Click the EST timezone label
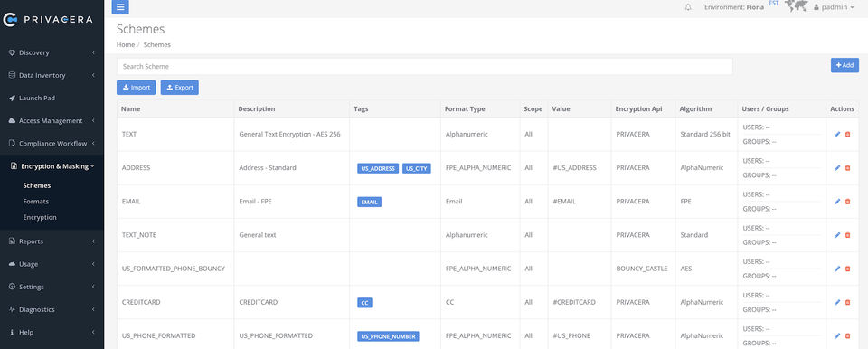 pos(774,4)
